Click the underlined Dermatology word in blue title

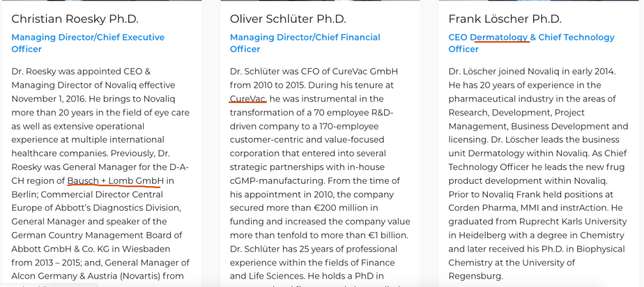[x=499, y=38]
